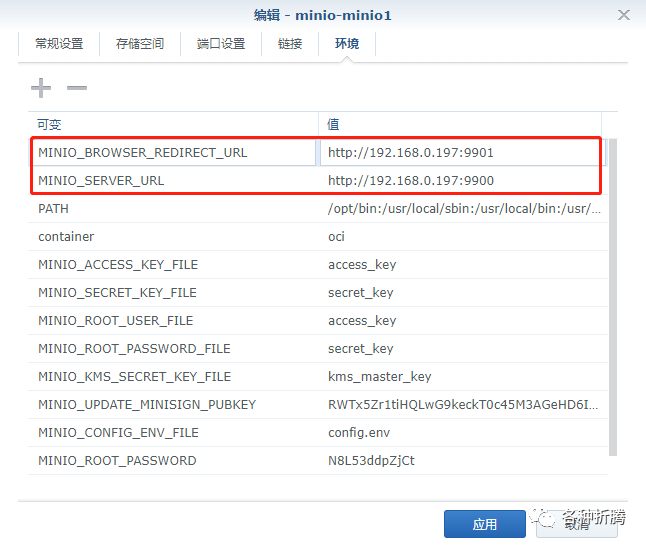
Task: Select the PATH variable row
Action: [318, 209]
